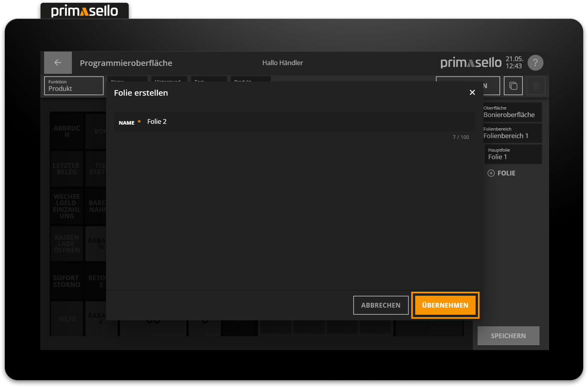Click the back arrow button
This screenshot has height=387, width=588.
[58, 63]
